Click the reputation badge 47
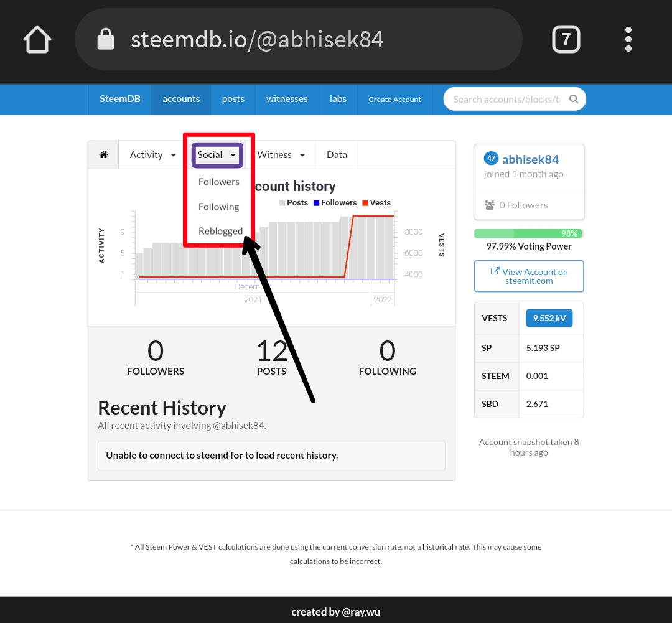This screenshot has height=623, width=672. (491, 158)
